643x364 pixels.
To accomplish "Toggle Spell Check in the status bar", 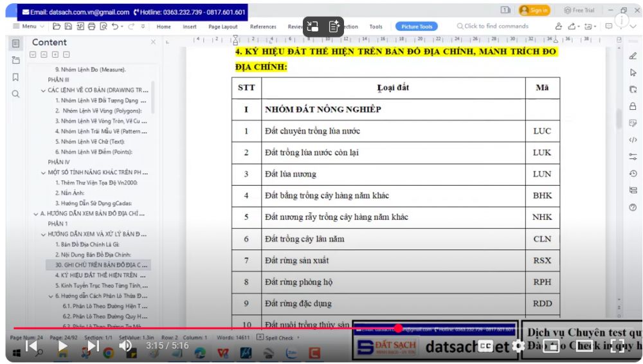I will coord(275,338).
